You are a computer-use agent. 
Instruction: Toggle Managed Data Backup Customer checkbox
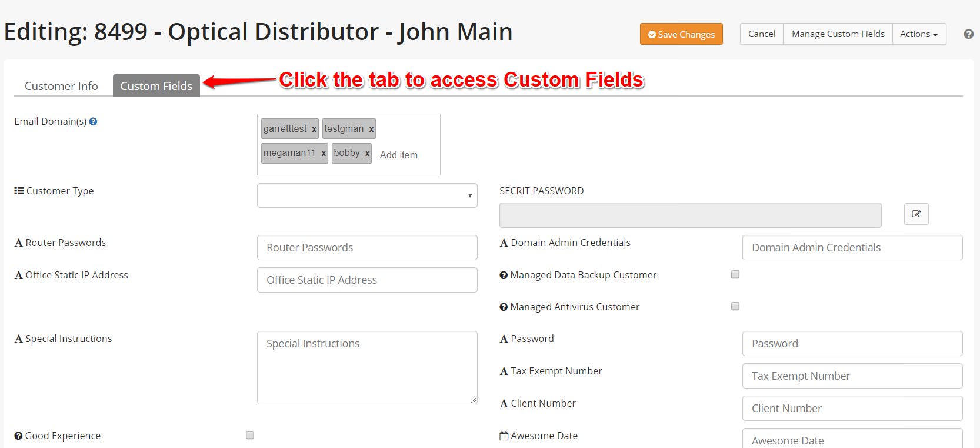tap(735, 274)
